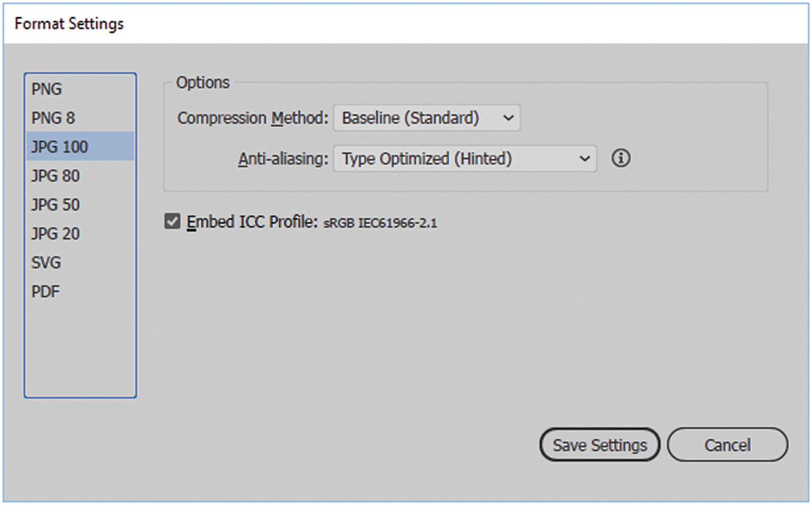812x505 pixels.
Task: Select the PNG 8 format
Action: pyautogui.click(x=53, y=118)
